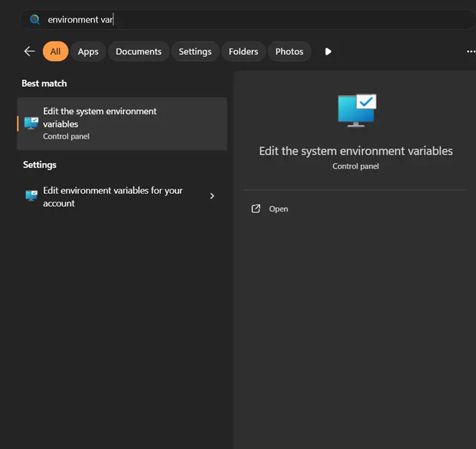
Task: Click inside the search box text field
Action: click(248, 20)
